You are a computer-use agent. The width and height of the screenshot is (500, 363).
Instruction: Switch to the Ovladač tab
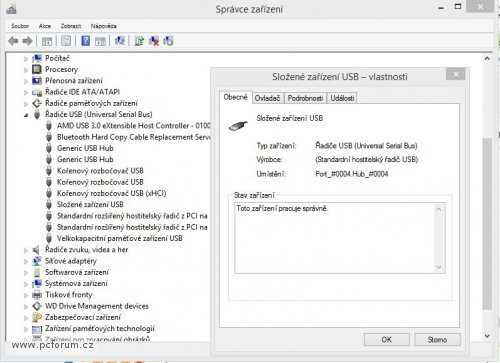[x=267, y=98]
